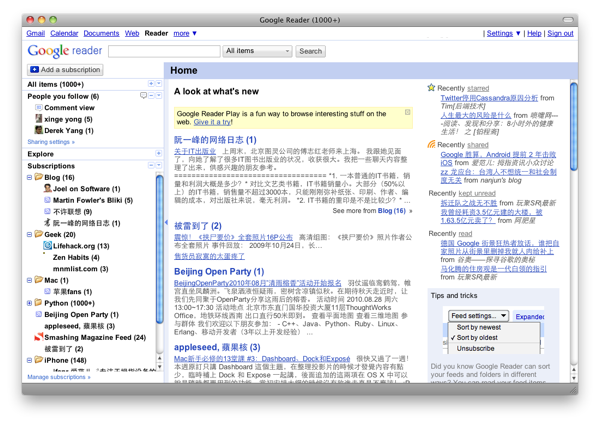The width and height of the screenshot is (600, 425).
Task: Click the Joel on Software avatar icon
Action: click(x=47, y=188)
